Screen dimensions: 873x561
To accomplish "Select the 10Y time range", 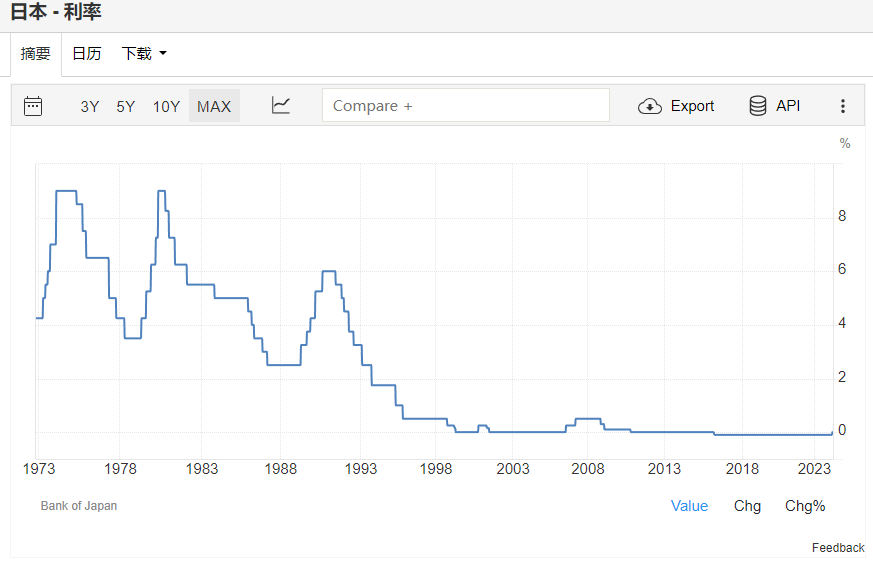I will click(x=166, y=106).
